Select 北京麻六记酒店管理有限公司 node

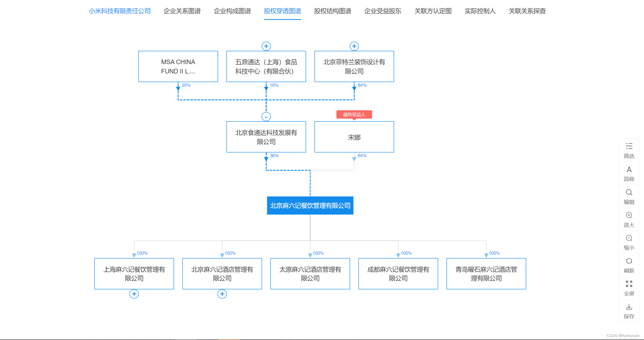(222, 274)
